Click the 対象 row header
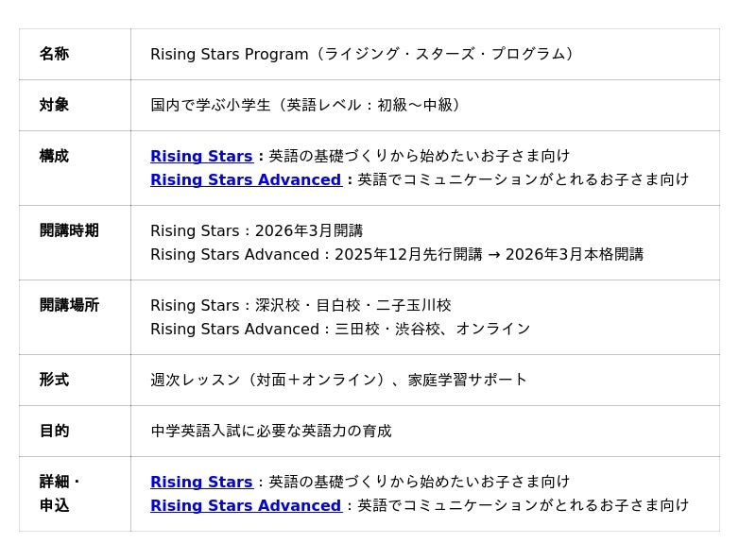The height and width of the screenshot is (560, 756). click(54, 105)
